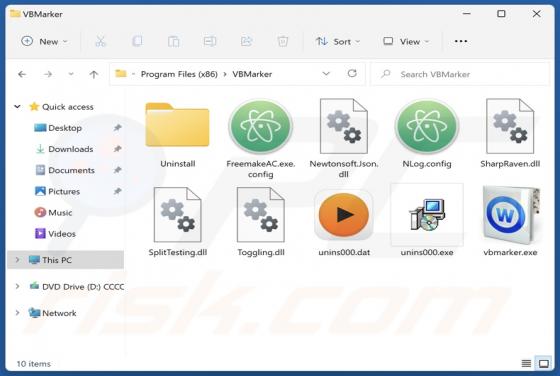Screen dimensions: 560x376
Task: Open recent locations dropdown arrow
Action: point(71,74)
